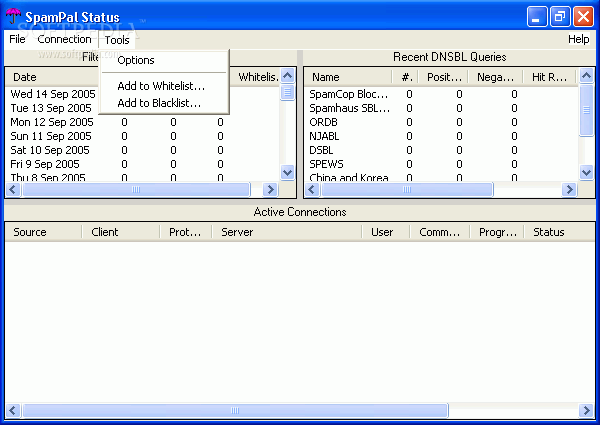Screen dimensions: 600x425
Task: Select the ORDB DNSBL entry
Action: pyautogui.click(x=442, y=122)
